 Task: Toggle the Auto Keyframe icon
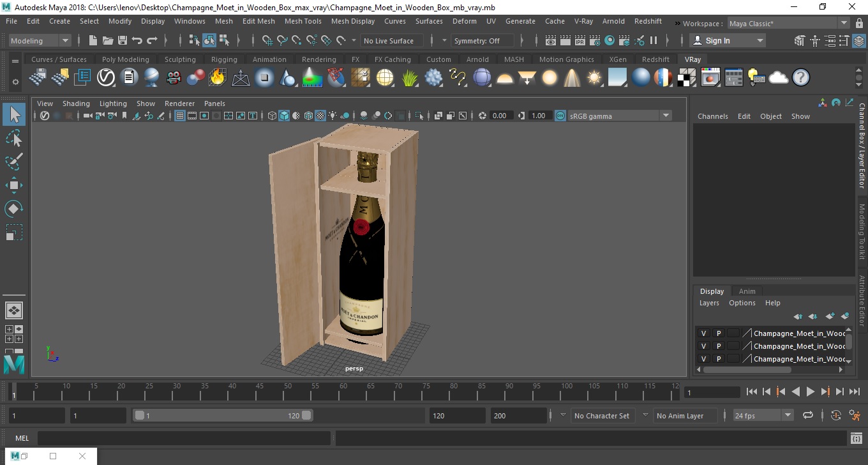pos(836,415)
